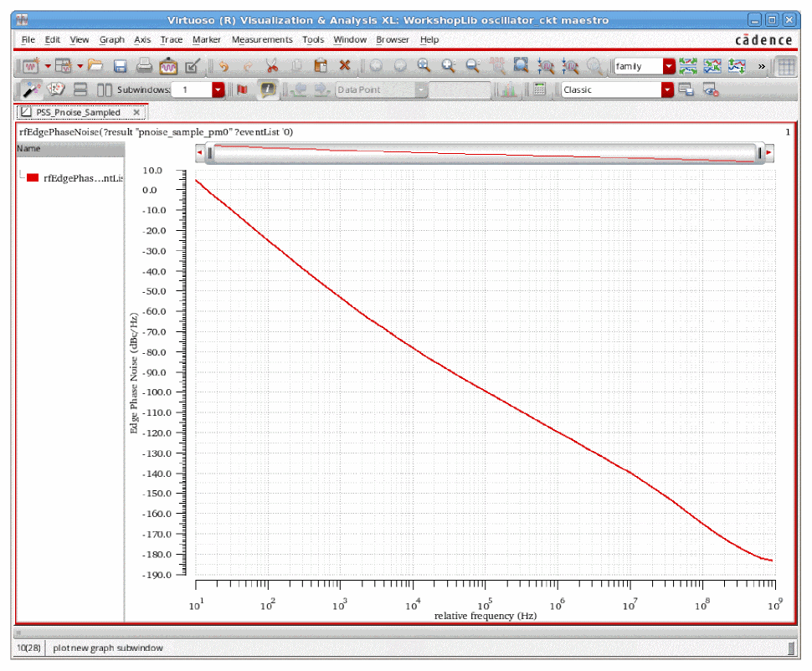
Task: Click the Zoom to Fit icon
Action: click(521, 66)
